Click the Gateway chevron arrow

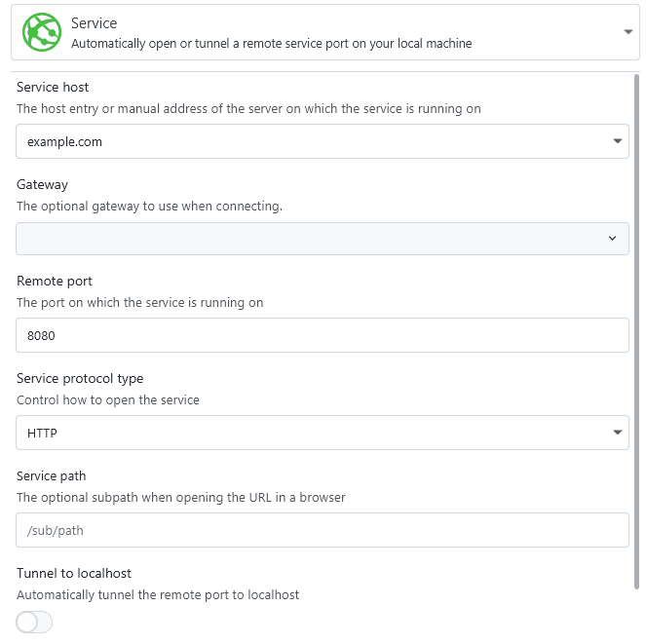tap(612, 238)
